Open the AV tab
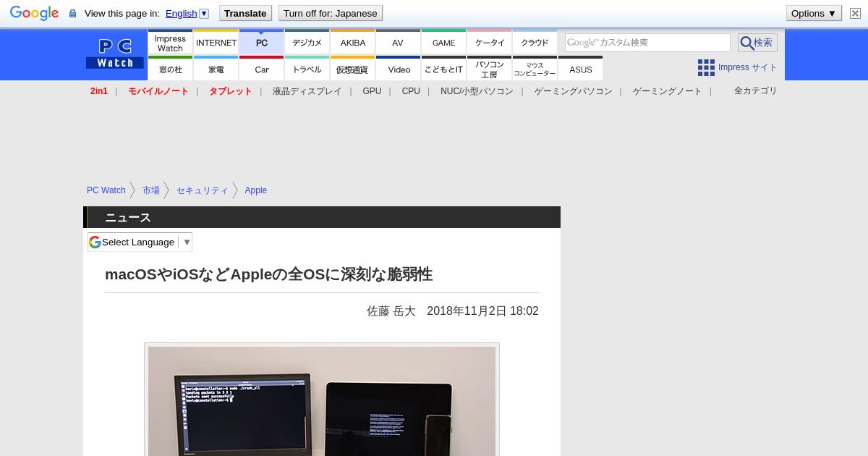Screen dimensions: 868x456 point(398,42)
